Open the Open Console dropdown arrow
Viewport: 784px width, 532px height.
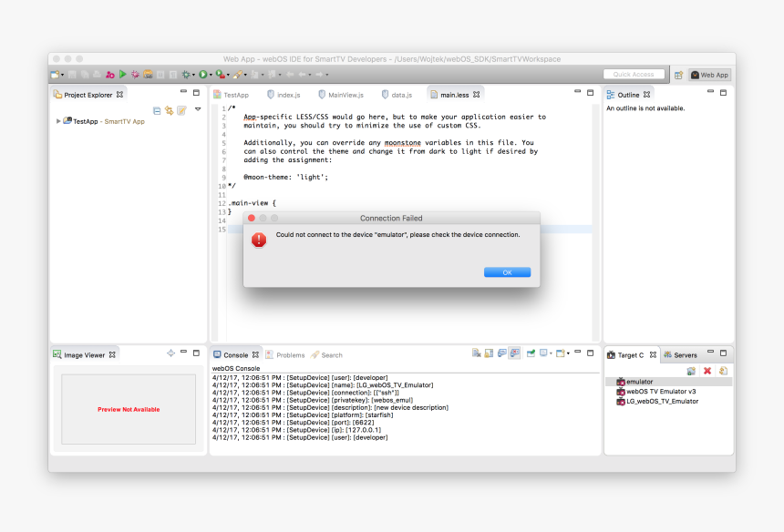(x=568, y=353)
